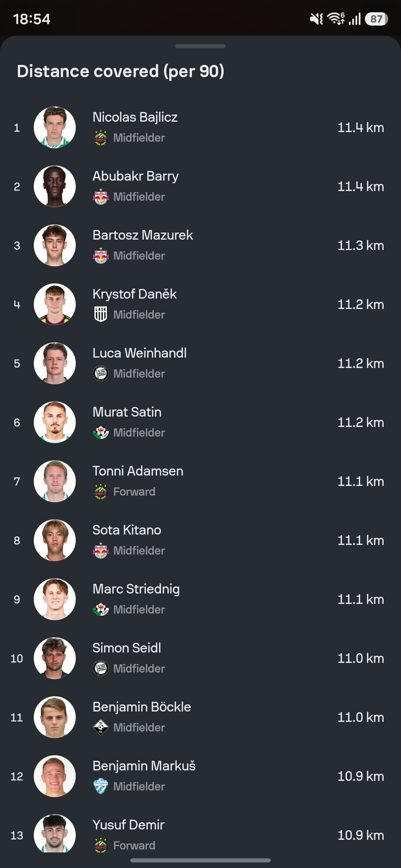Tap Nicolas Bajlicz's 11.4 km stat
401x868 pixels.
point(361,127)
